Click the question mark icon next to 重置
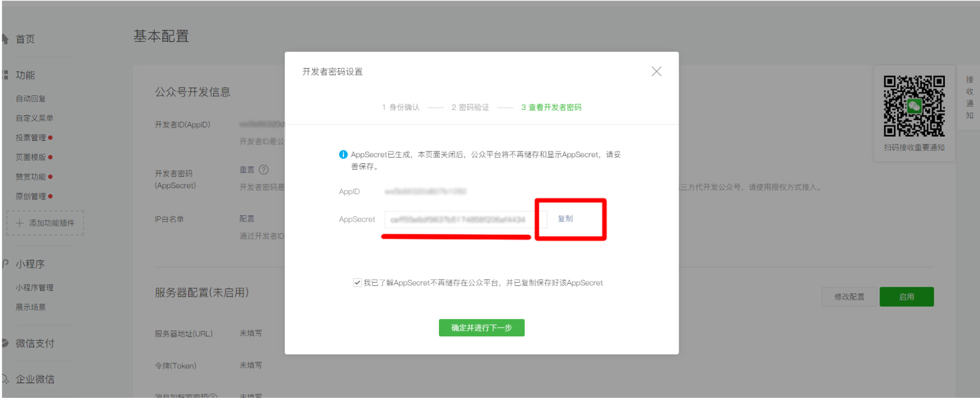The height and width of the screenshot is (398, 980). coord(264,170)
